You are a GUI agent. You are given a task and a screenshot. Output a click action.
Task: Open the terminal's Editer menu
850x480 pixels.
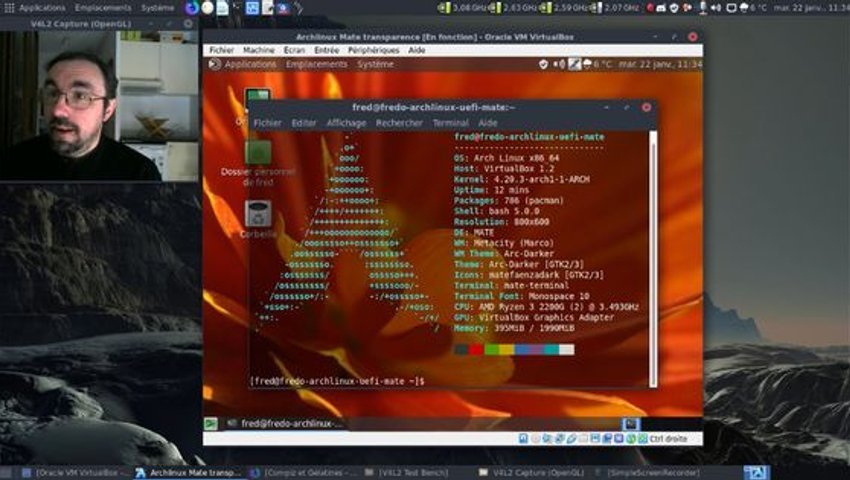(304, 123)
